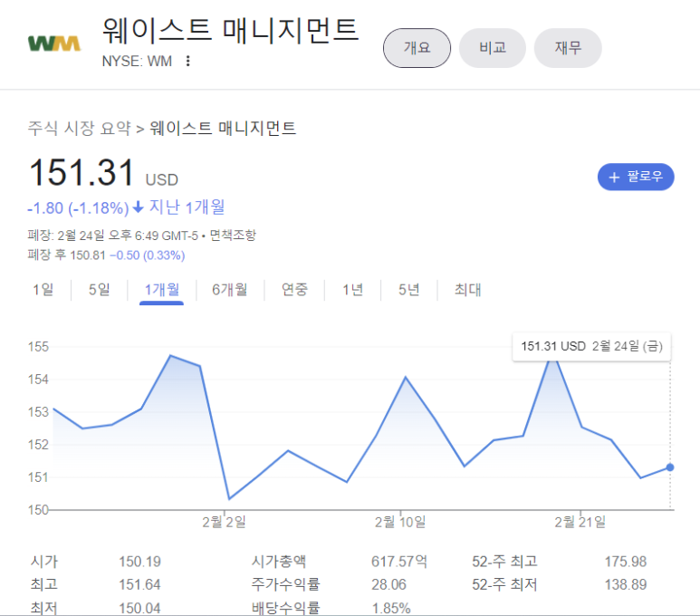Click the after-hours price 150.81
The height and width of the screenshot is (616, 700).
pos(88,255)
